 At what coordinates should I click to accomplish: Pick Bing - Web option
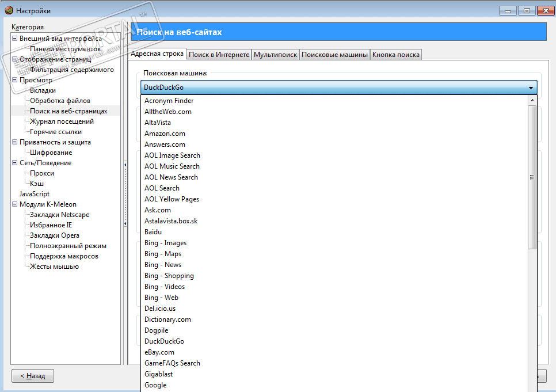pyautogui.click(x=334, y=298)
